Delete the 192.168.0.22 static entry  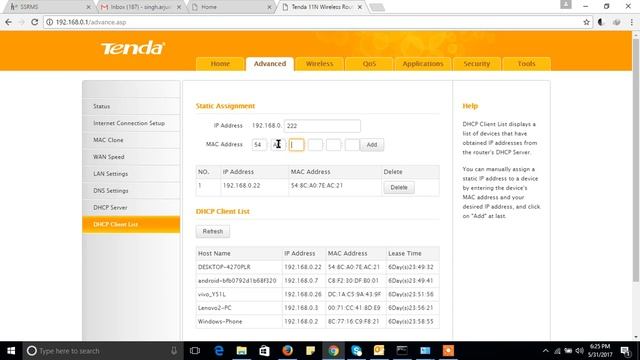399,188
